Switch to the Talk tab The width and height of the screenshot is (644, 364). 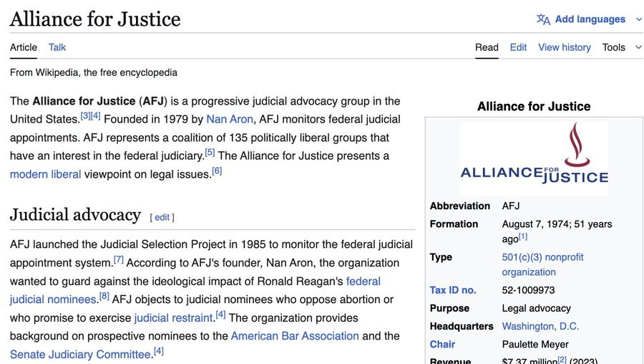coord(57,47)
